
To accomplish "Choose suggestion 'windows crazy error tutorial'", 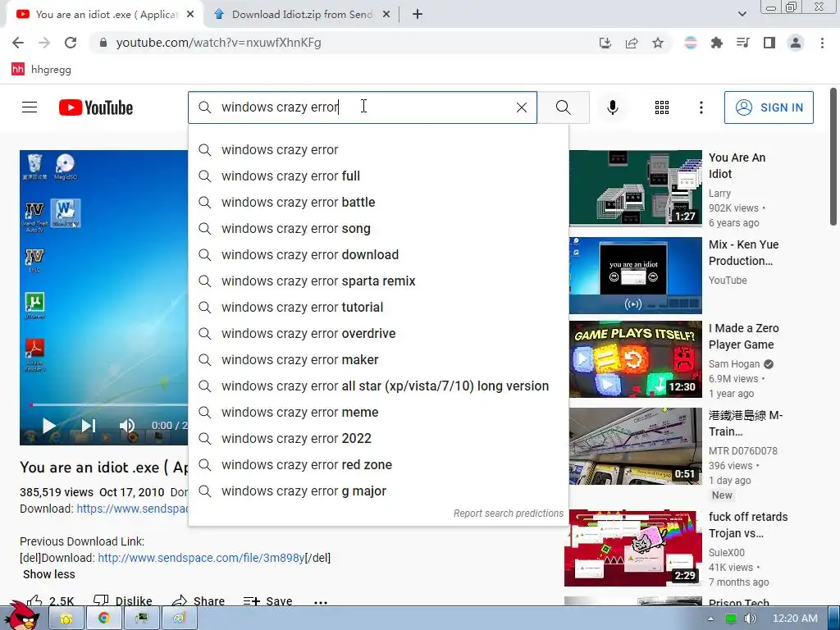I will click(x=378, y=308).
